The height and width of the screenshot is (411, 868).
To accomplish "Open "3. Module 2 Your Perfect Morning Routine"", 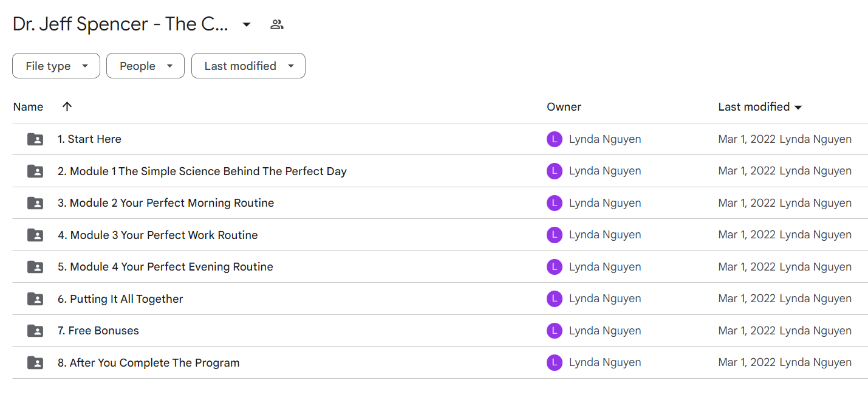I will coord(166,203).
